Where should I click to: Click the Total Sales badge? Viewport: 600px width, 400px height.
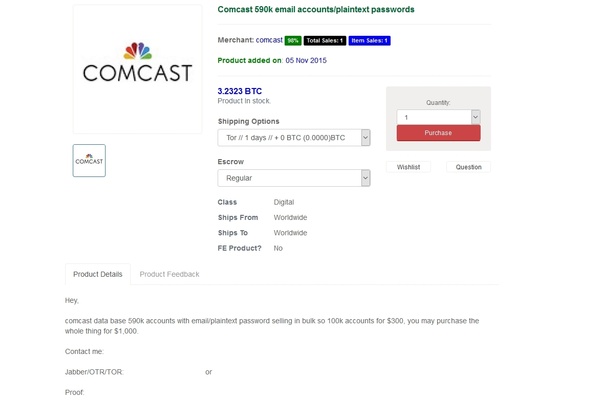click(x=325, y=41)
